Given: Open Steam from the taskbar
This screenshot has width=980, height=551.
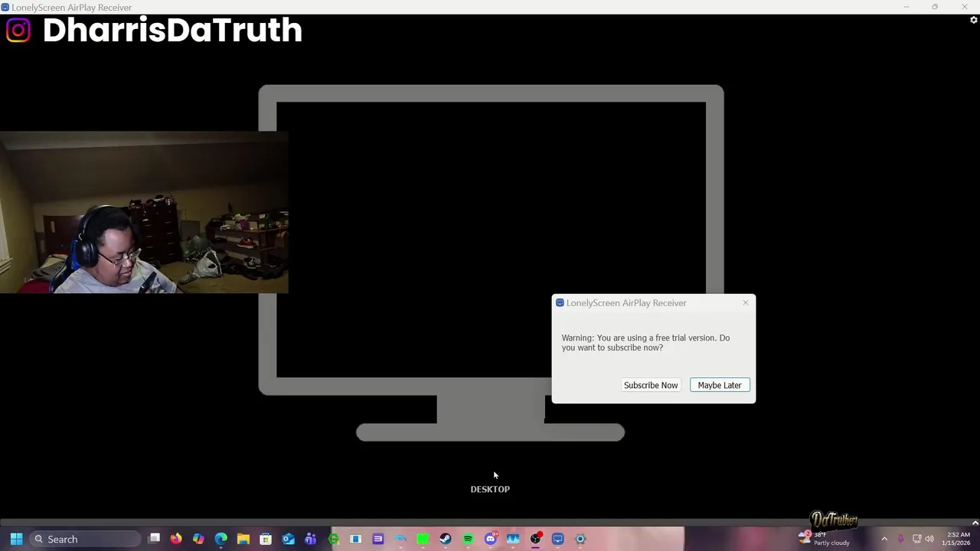Looking at the screenshot, I should 445,539.
